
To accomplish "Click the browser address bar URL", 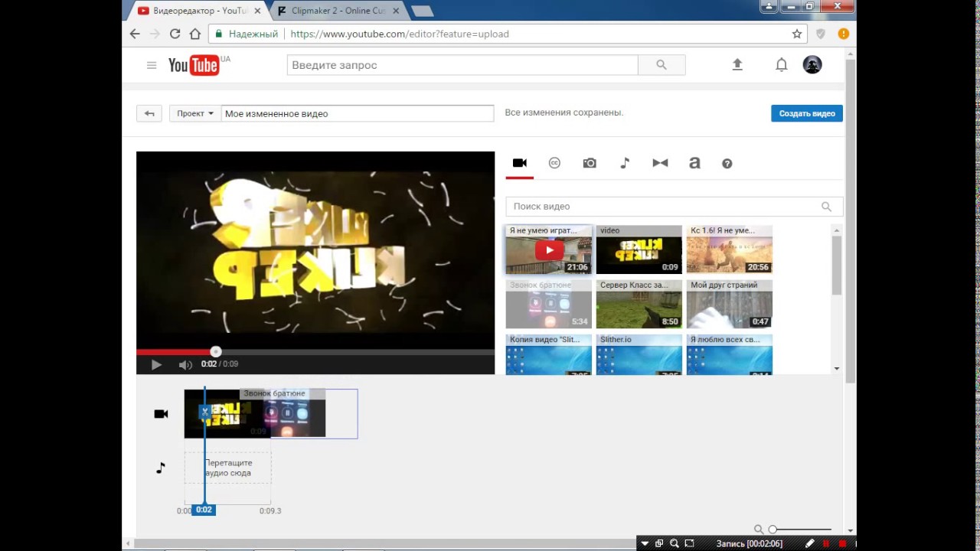I will coord(400,34).
